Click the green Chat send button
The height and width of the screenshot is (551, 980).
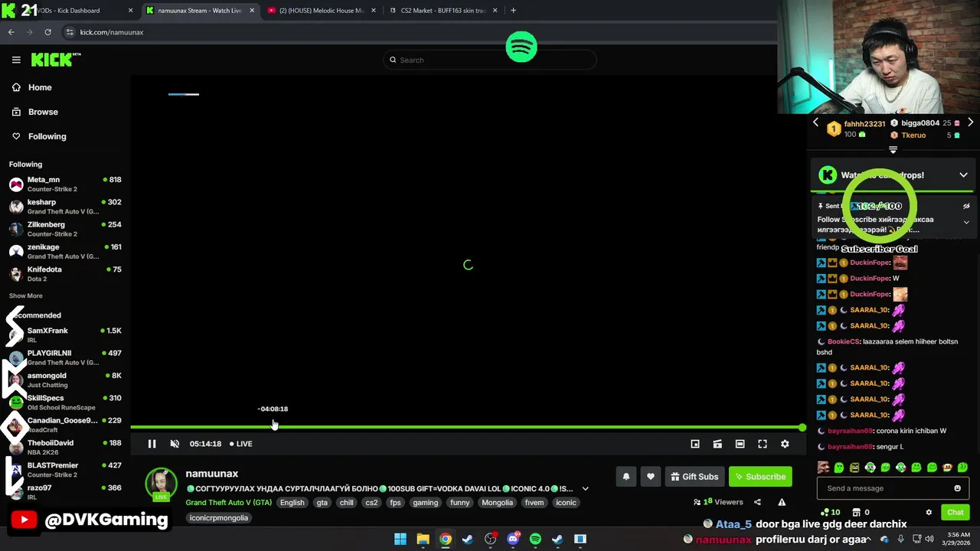click(955, 512)
